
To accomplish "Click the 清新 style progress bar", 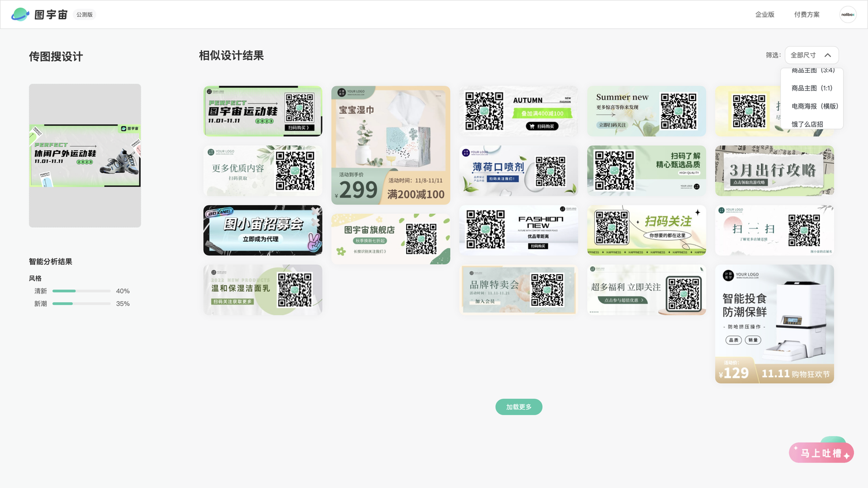I will coord(82,291).
